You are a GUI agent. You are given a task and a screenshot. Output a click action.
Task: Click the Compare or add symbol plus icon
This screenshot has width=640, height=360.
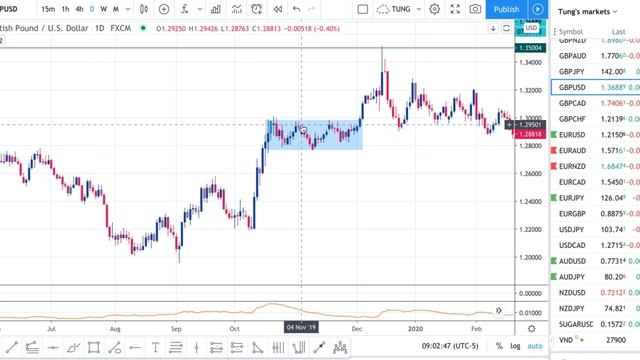(x=164, y=9)
